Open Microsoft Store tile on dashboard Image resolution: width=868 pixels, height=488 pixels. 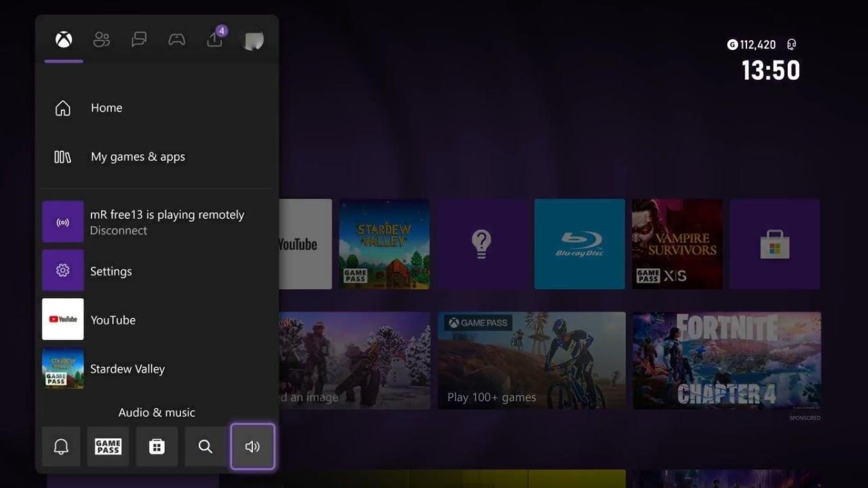pos(775,244)
